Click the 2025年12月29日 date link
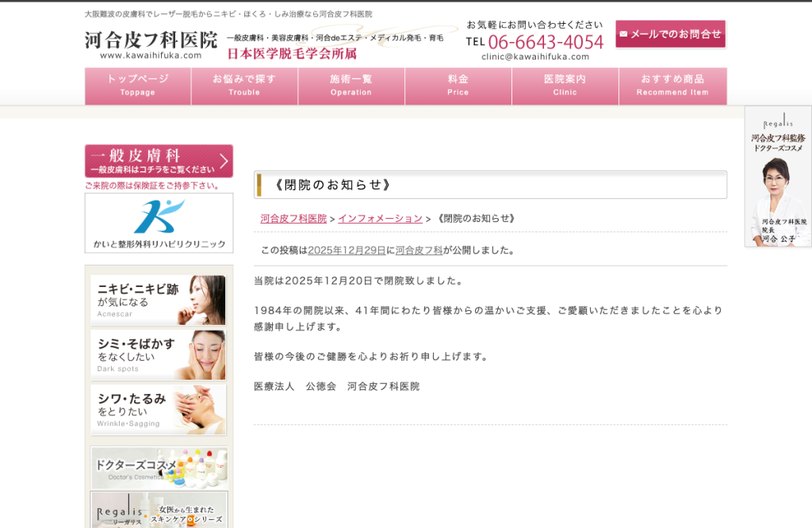The height and width of the screenshot is (528, 812). pyautogui.click(x=347, y=251)
